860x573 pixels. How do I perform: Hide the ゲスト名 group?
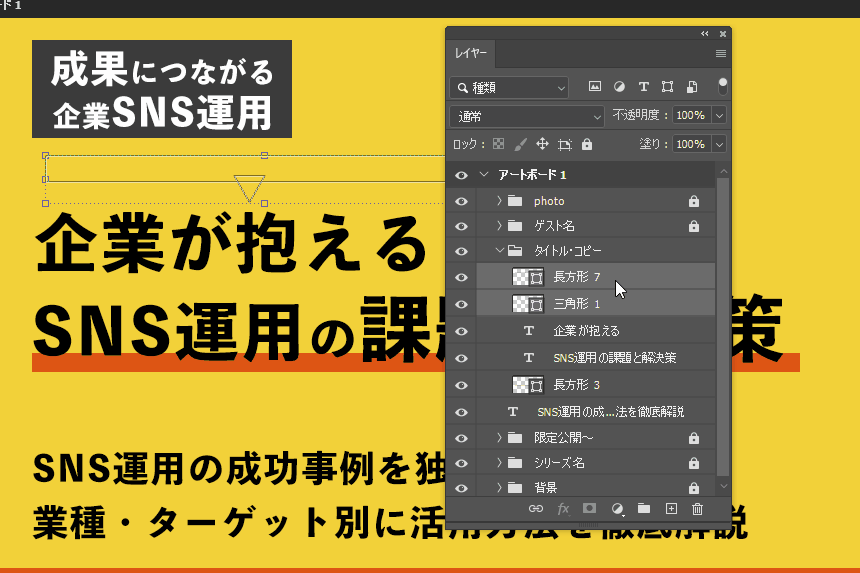[461, 226]
